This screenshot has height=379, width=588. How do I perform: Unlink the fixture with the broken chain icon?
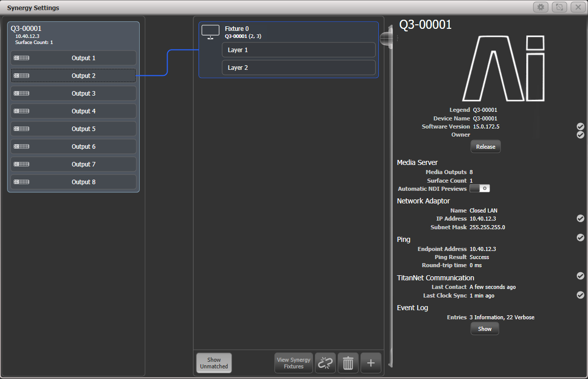[325, 363]
